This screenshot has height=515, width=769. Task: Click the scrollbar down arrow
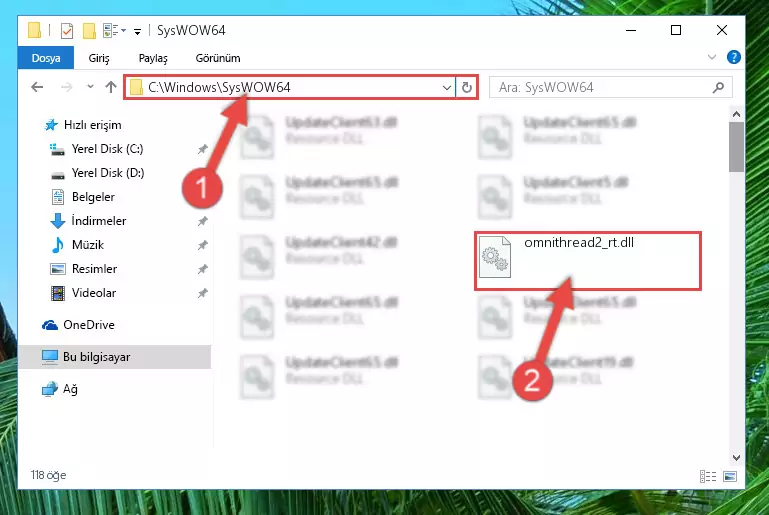tap(736, 458)
